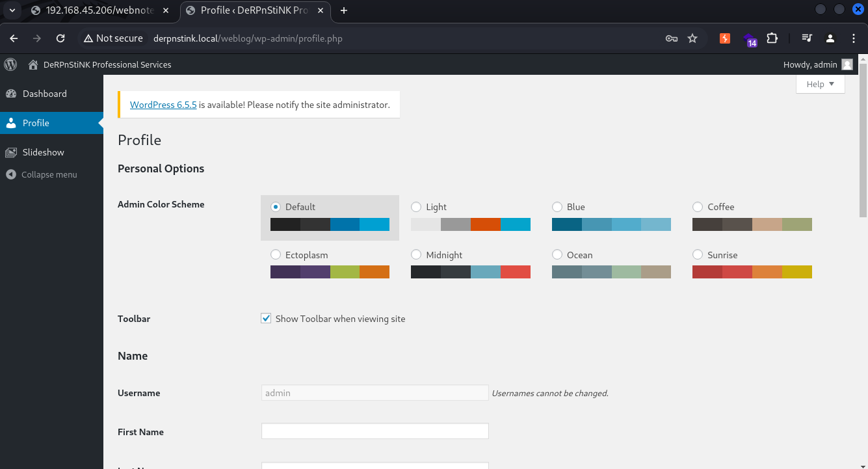Viewport: 868px width, 469px height.
Task: Select the Light color scheme radio
Action: click(416, 207)
